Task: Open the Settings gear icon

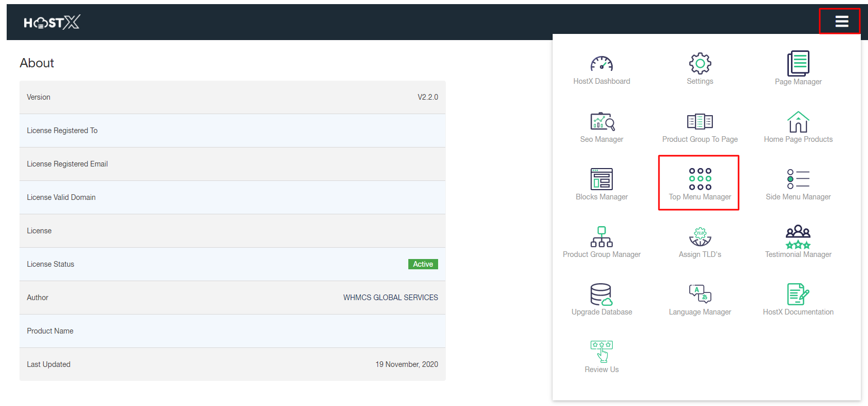Action: [x=700, y=64]
